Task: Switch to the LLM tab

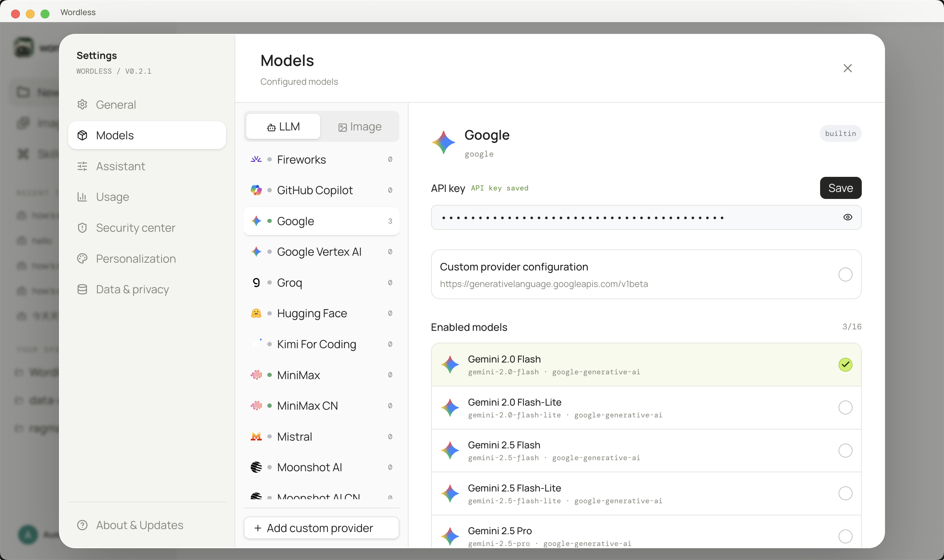Action: (283, 126)
